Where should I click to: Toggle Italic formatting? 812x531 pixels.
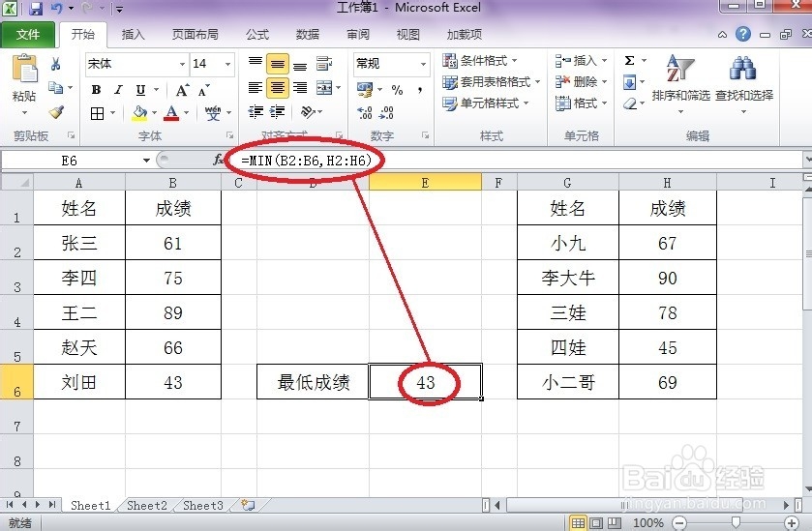(118, 90)
